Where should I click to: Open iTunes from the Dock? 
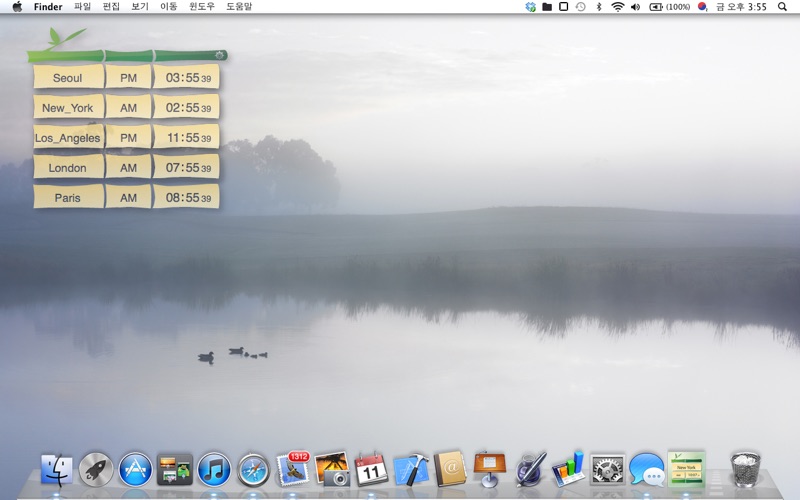click(214, 468)
